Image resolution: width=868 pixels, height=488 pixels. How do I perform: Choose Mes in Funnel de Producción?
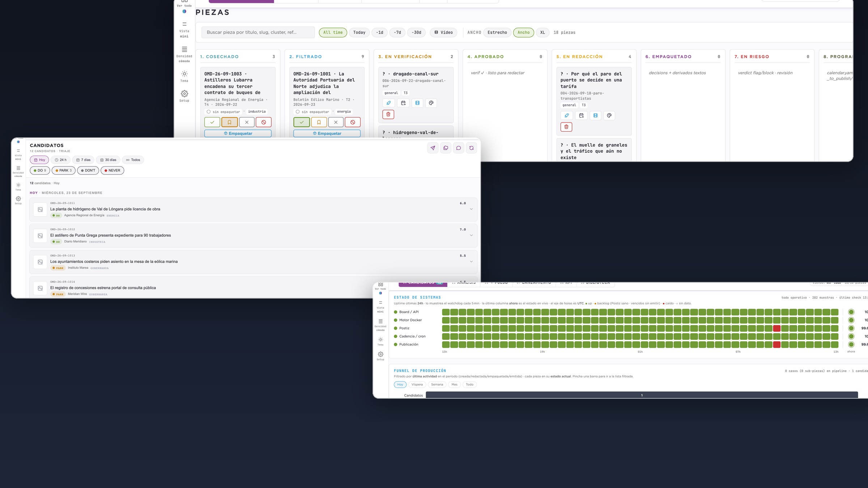pyautogui.click(x=454, y=385)
